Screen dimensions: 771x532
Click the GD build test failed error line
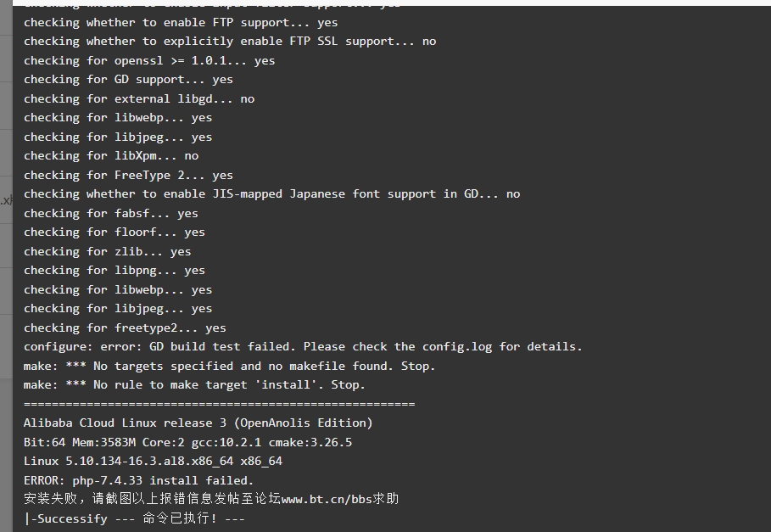click(x=303, y=347)
